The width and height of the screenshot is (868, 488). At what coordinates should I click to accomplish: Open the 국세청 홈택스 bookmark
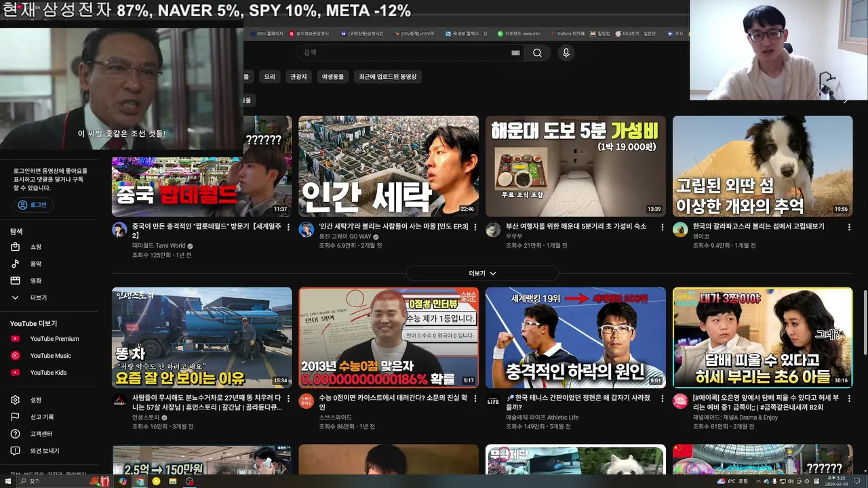468,33
